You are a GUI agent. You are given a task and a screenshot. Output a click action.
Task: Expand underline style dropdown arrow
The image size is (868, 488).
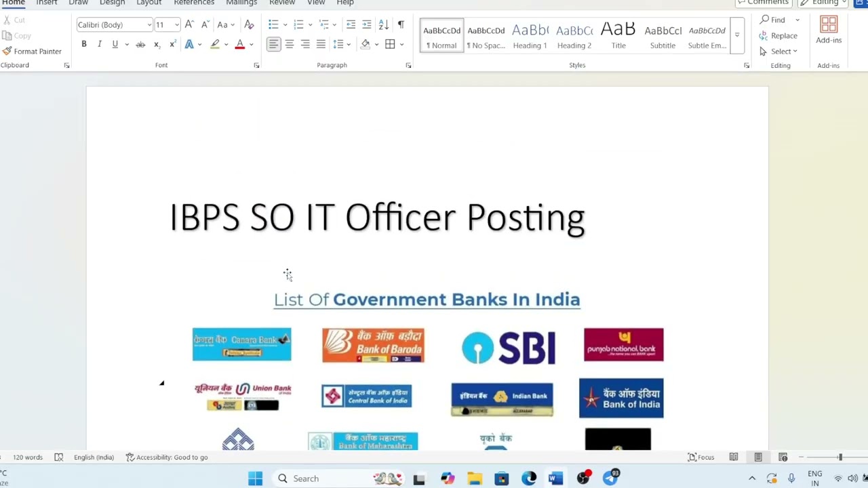pos(126,44)
